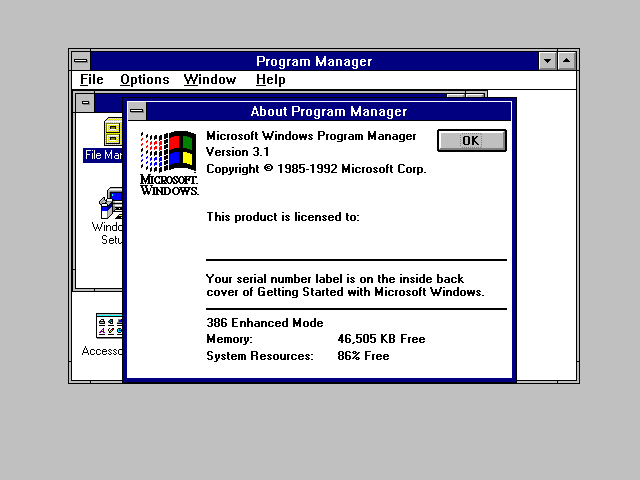This screenshot has width=640, height=480.
Task: Open the Help menu
Action: coord(270,80)
